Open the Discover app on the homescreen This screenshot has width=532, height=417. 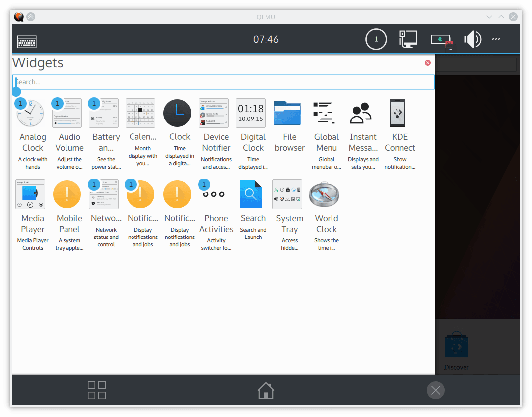pyautogui.click(x=457, y=351)
